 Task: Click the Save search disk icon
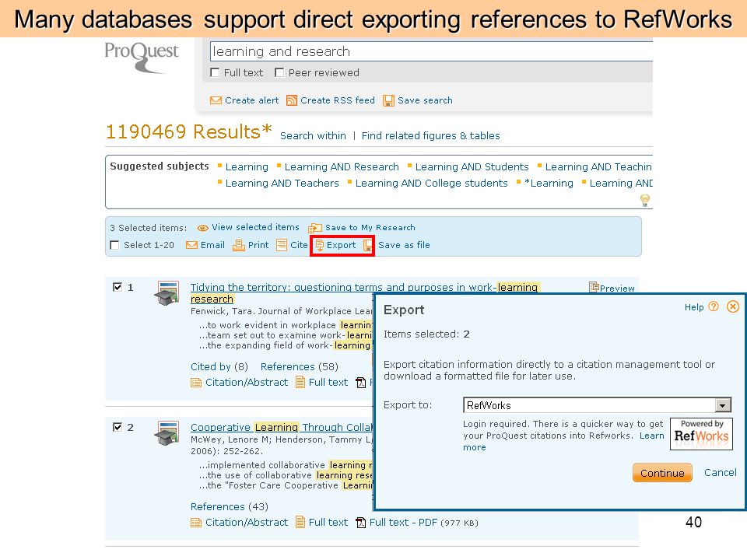click(x=389, y=100)
